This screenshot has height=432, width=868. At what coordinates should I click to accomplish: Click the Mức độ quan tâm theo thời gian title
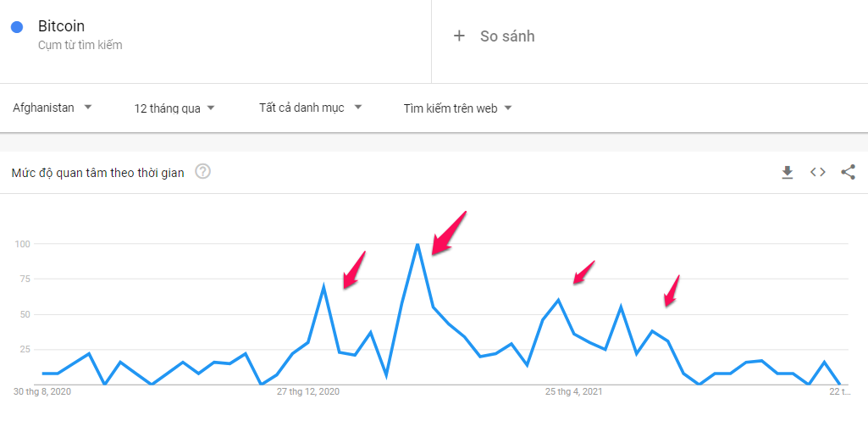point(97,173)
